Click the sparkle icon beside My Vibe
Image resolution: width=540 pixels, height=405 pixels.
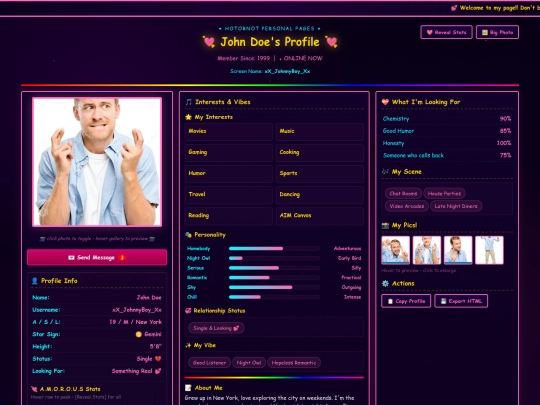188,345
